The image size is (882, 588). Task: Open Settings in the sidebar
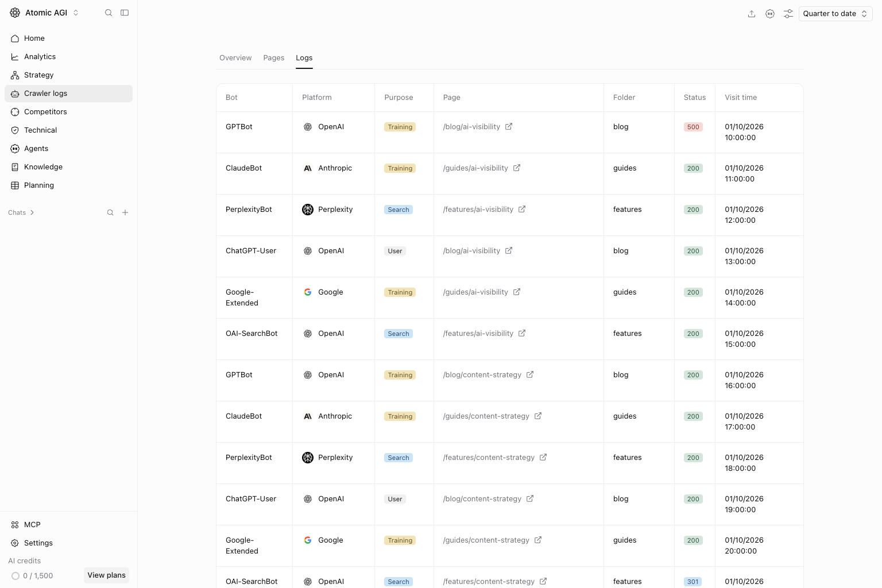coord(68,543)
